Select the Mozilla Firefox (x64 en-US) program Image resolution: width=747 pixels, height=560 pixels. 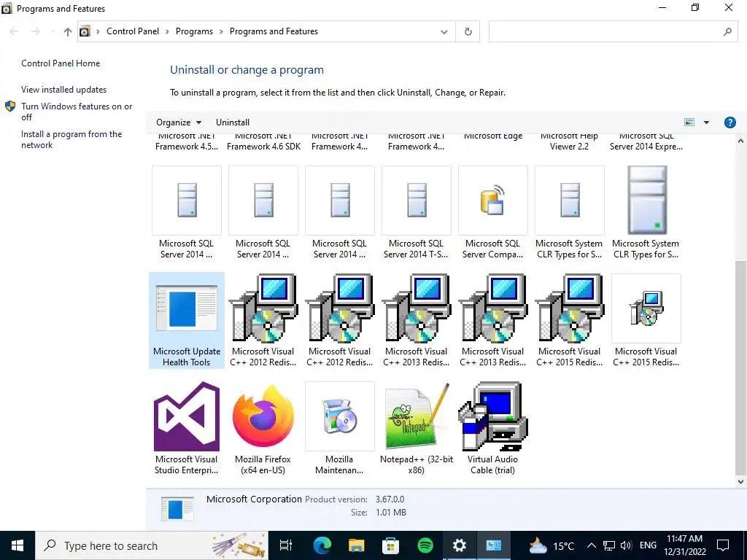pyautogui.click(x=263, y=427)
